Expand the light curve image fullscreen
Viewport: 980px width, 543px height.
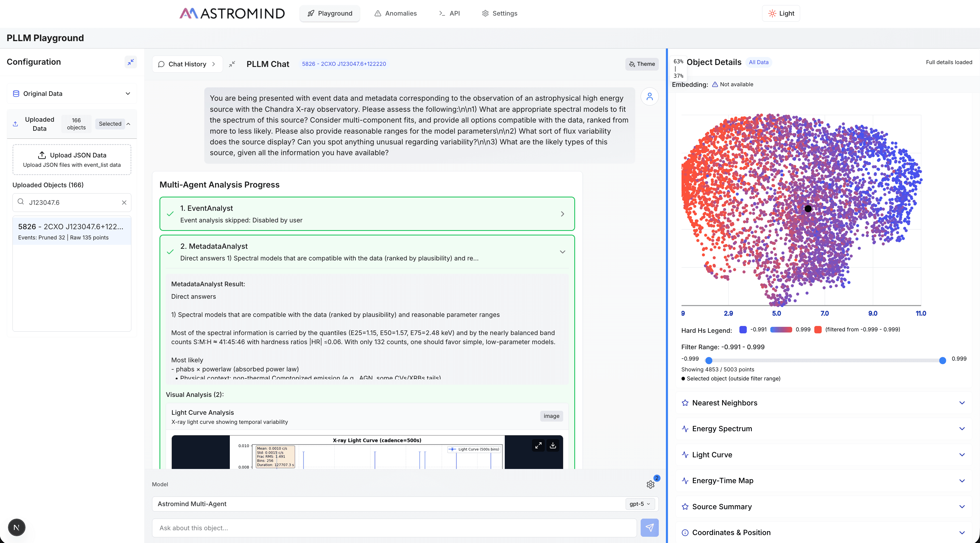tap(538, 445)
